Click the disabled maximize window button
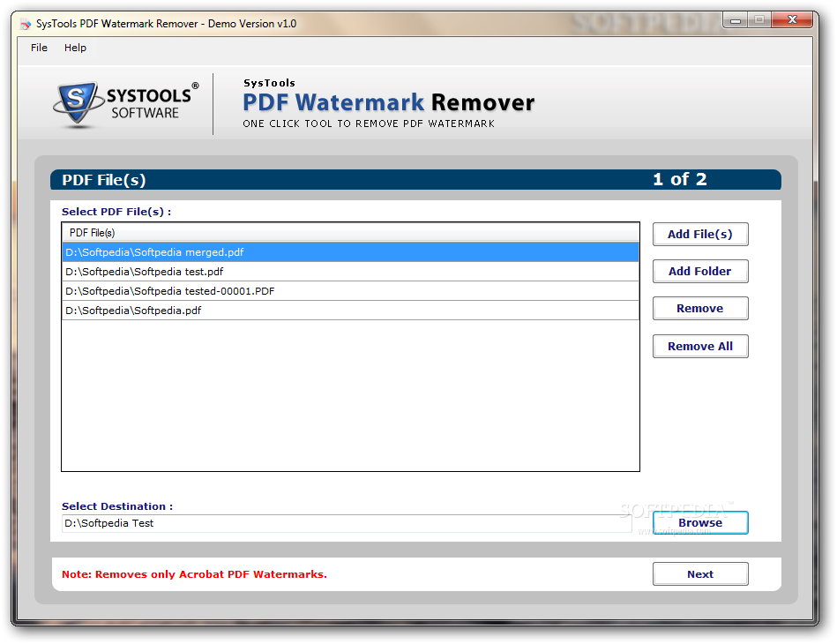 (x=759, y=19)
